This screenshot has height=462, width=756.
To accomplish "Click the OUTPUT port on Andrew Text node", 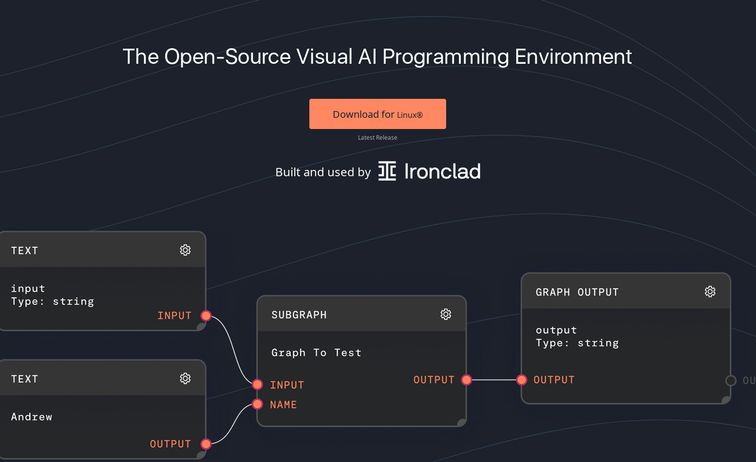I will [206, 444].
